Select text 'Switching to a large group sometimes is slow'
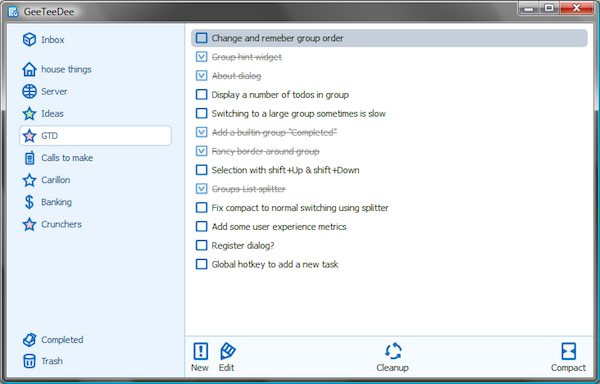 tap(298, 114)
